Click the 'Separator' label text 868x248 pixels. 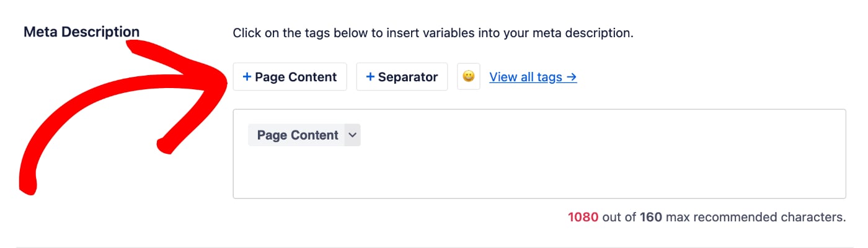[408, 77]
